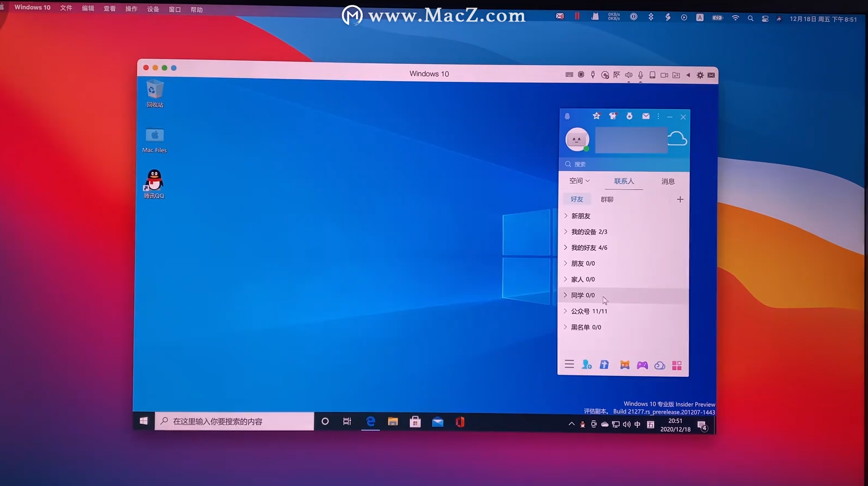The image size is (868, 486).
Task: Open the pink app manager grid icon
Action: tap(677, 366)
